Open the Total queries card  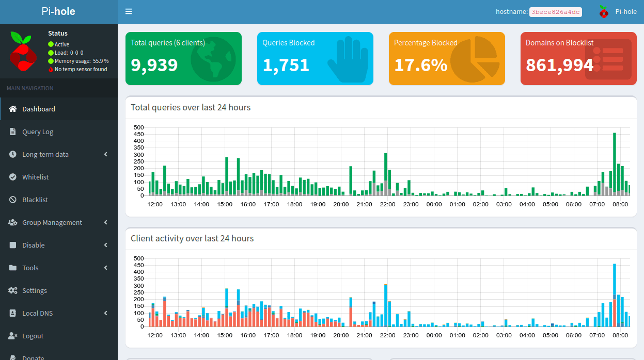tap(183, 58)
